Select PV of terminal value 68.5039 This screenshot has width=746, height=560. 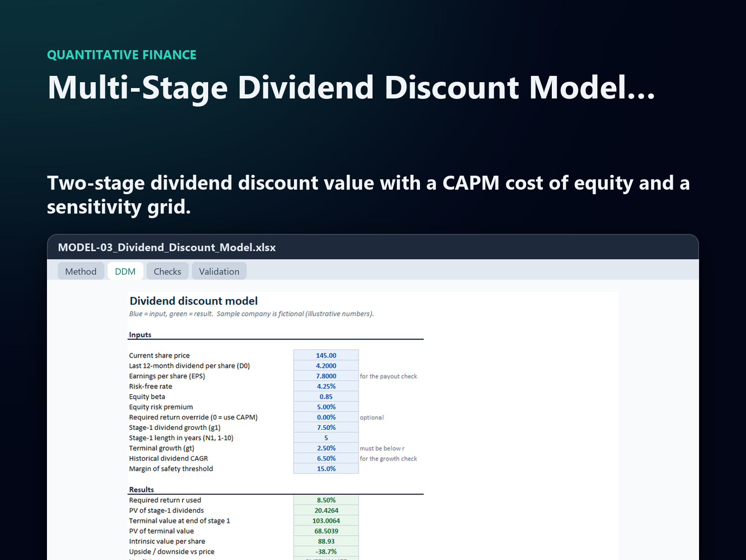[326, 531]
